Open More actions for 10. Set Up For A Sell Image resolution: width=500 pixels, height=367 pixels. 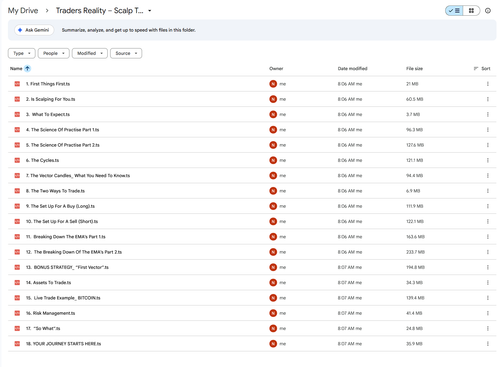coord(487,221)
